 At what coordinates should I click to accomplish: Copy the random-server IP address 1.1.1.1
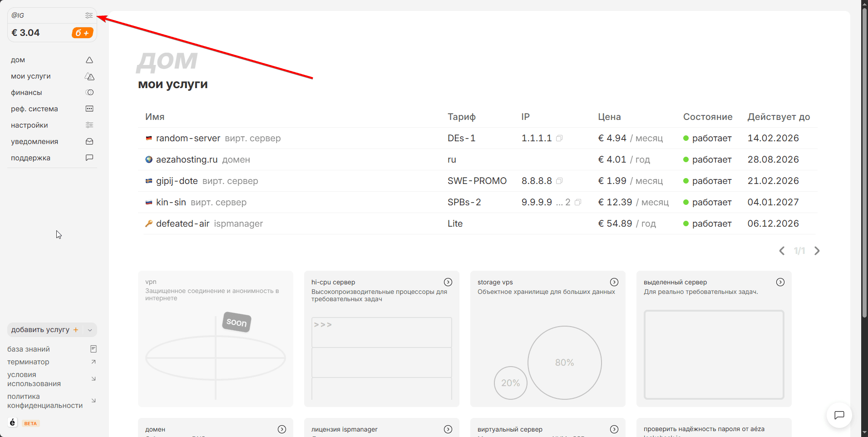tap(559, 138)
